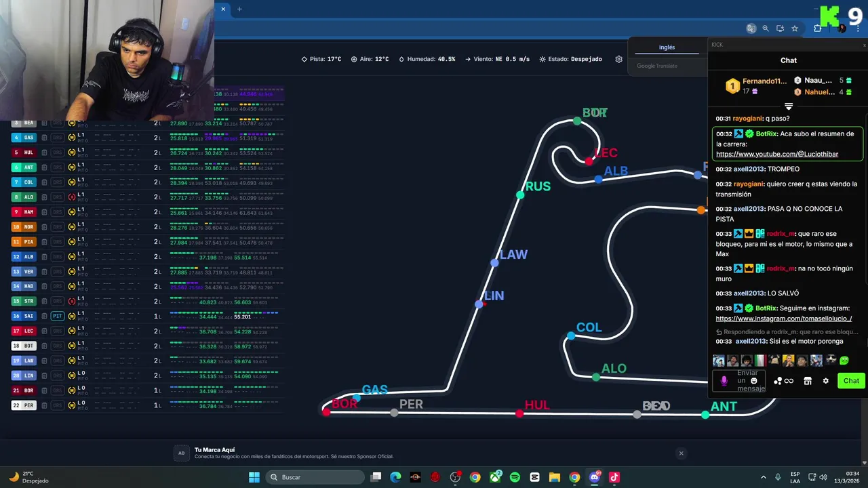Bookmark this page with the star icon
The height and width of the screenshot is (488, 868).
pos(795,28)
